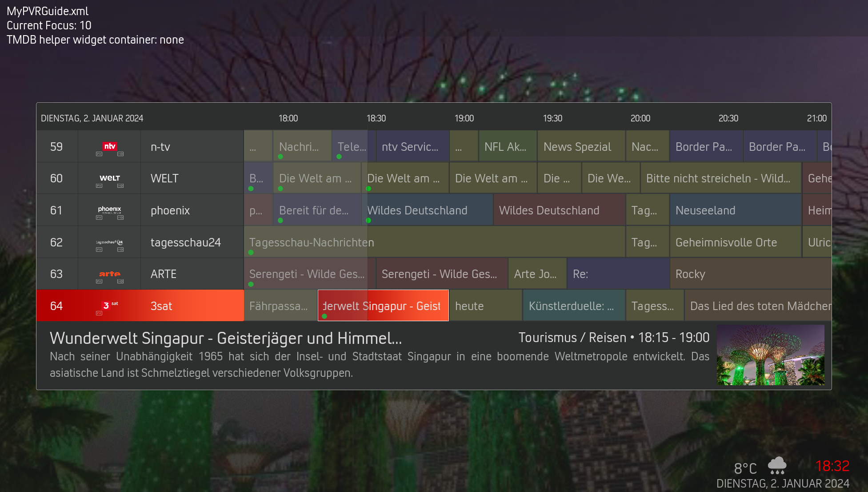Open Tagesschau-Nachrichten on tagesschau24

434,242
